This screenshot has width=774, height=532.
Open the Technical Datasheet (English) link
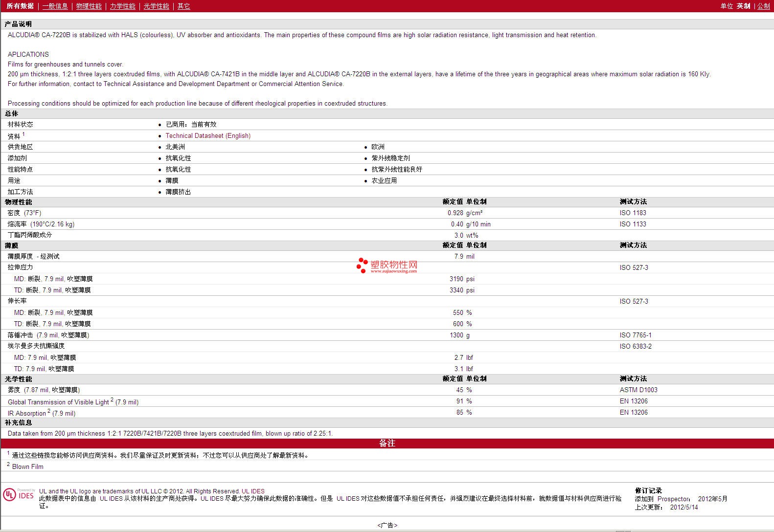208,135
